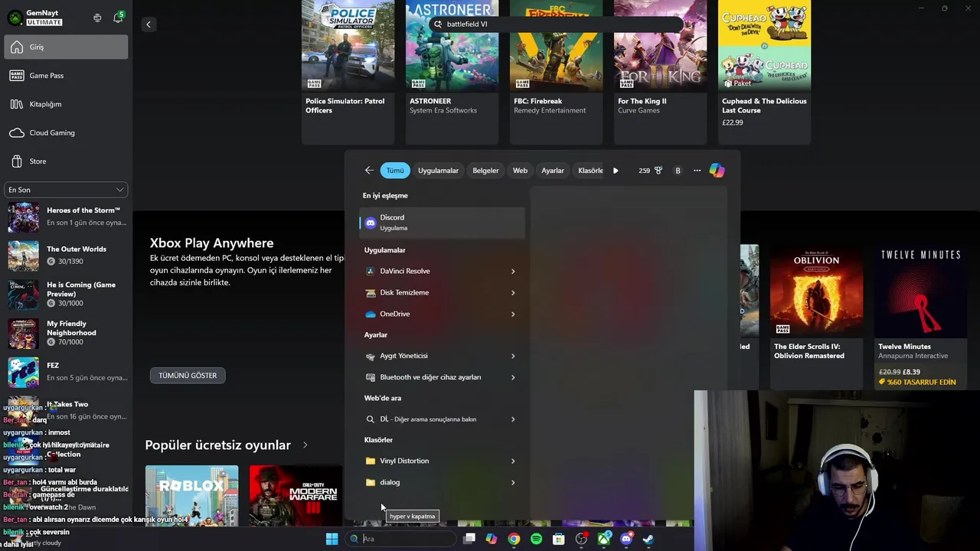Open Spotify from the taskbar
980x551 pixels.
[x=536, y=539]
